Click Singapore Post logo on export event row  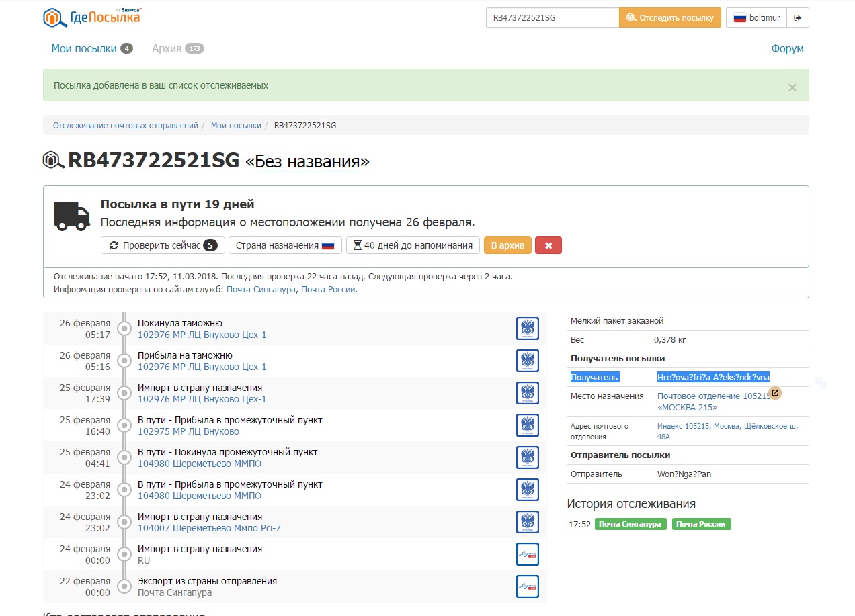point(527,586)
